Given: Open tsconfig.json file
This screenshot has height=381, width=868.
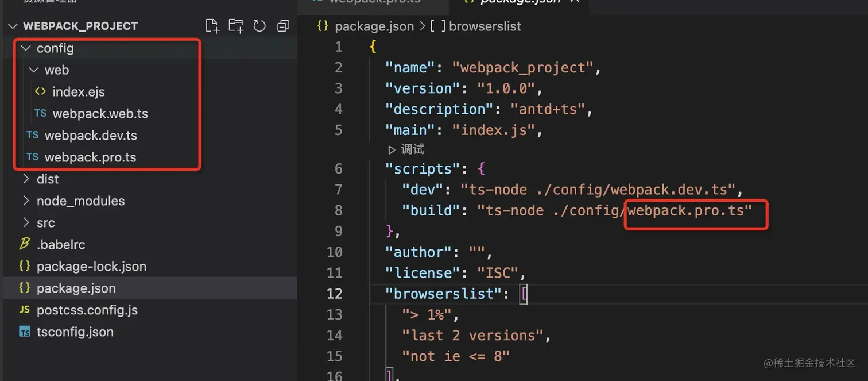Looking at the screenshot, I should click(x=75, y=332).
